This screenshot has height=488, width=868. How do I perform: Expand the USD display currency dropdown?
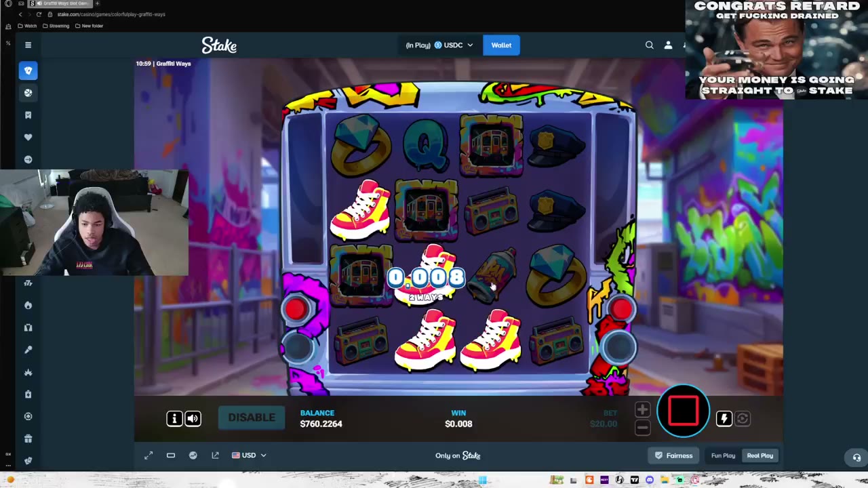(x=249, y=455)
